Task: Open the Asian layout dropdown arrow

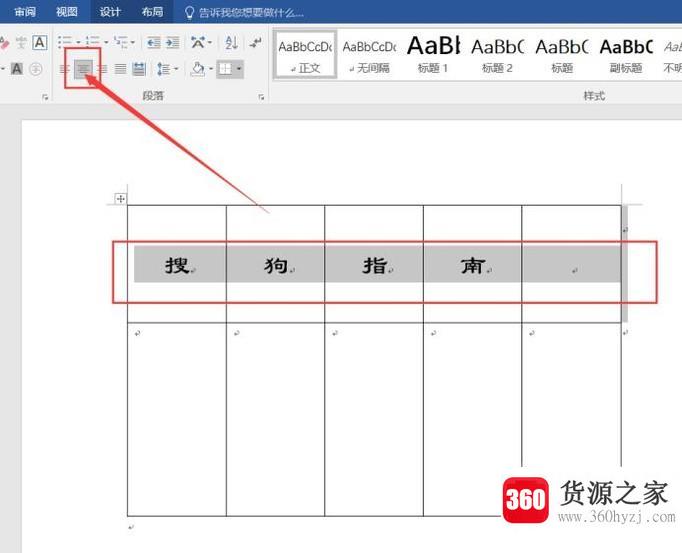Action: point(210,42)
